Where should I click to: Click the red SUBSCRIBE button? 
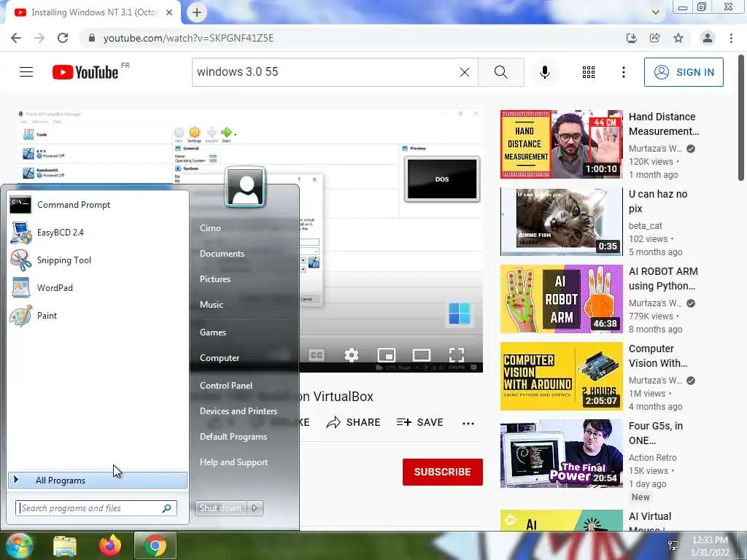(x=443, y=472)
